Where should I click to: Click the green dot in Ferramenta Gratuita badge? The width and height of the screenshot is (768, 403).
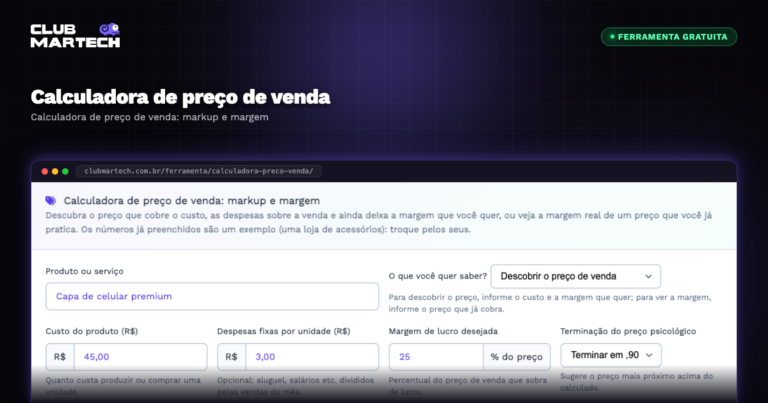(x=612, y=37)
